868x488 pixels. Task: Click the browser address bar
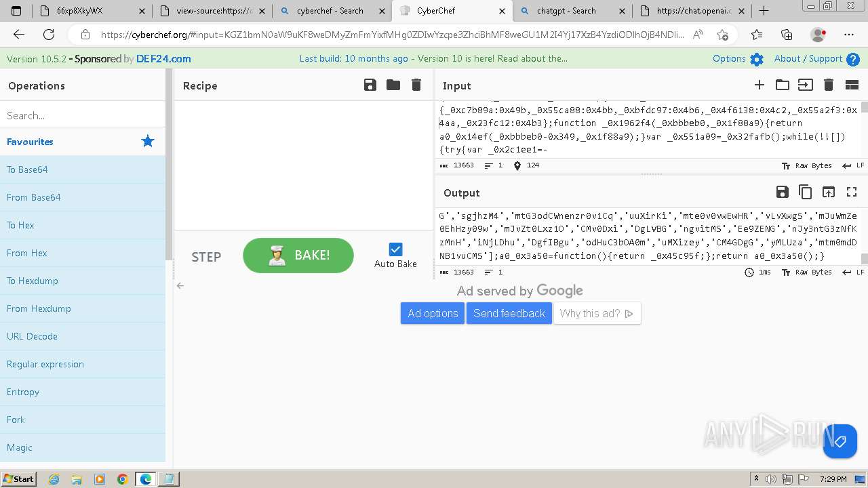(x=392, y=35)
